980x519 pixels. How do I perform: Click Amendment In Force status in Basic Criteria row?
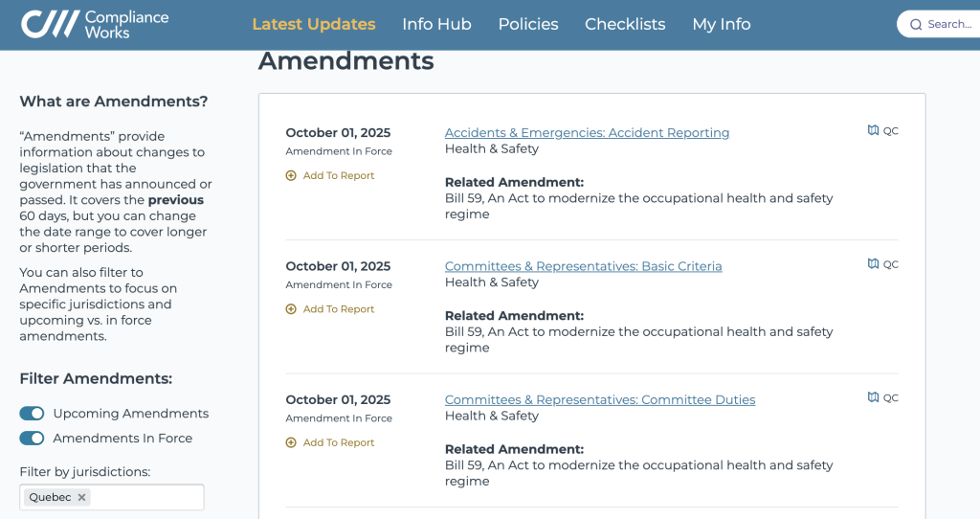pyautogui.click(x=339, y=284)
